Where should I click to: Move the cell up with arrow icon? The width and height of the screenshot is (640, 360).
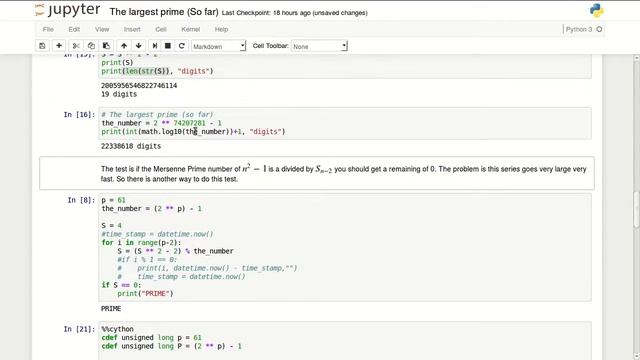[124, 46]
